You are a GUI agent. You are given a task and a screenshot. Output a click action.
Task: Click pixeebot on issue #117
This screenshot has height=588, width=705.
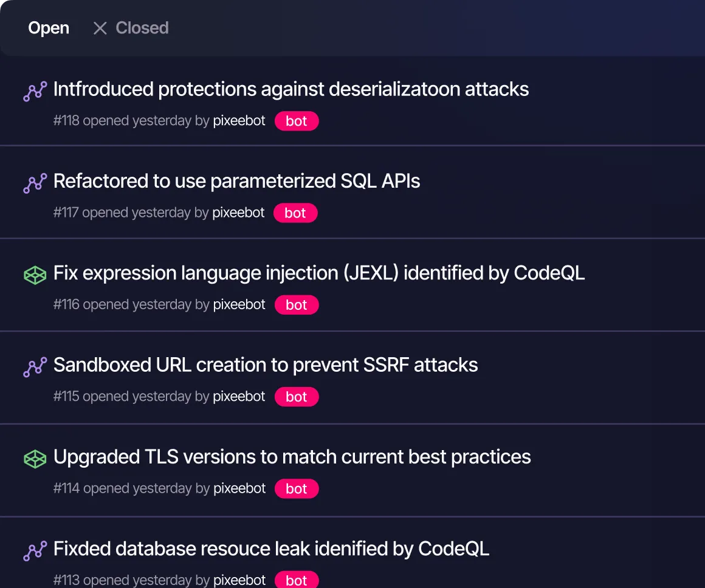[x=238, y=213]
